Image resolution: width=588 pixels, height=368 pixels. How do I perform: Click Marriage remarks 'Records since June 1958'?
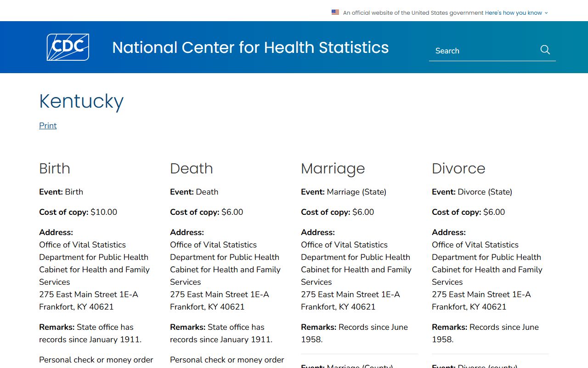(x=354, y=333)
